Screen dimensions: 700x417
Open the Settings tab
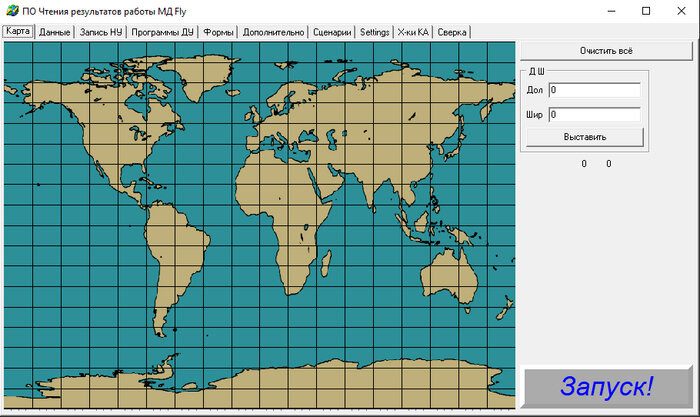[x=374, y=32]
